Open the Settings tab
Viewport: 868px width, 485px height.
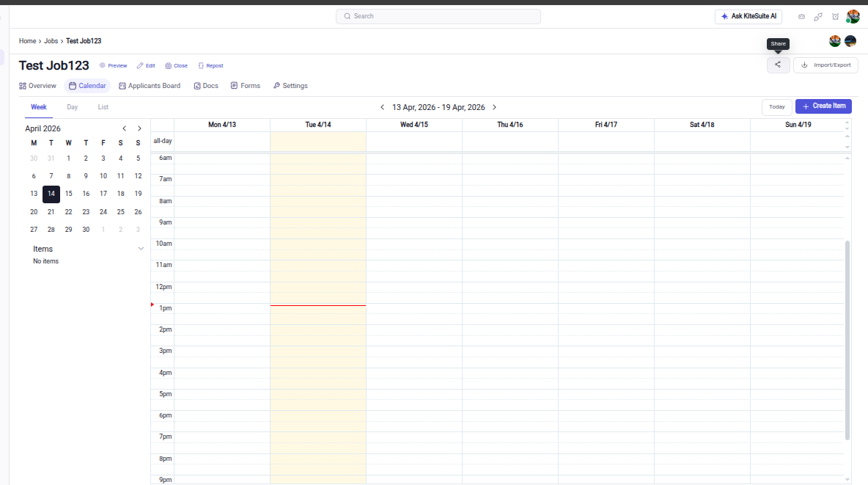[x=290, y=86]
